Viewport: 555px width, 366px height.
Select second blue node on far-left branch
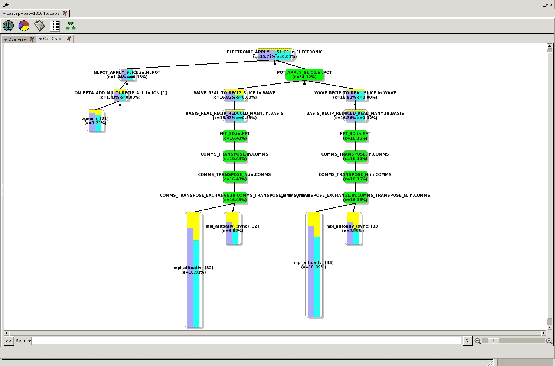[120, 95]
